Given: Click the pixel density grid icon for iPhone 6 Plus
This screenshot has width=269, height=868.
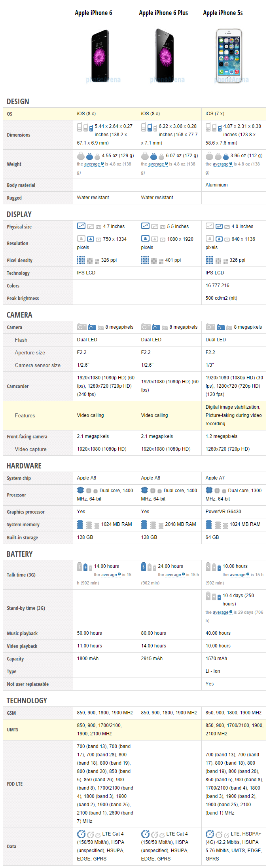Looking at the screenshot, I should pos(145,260).
